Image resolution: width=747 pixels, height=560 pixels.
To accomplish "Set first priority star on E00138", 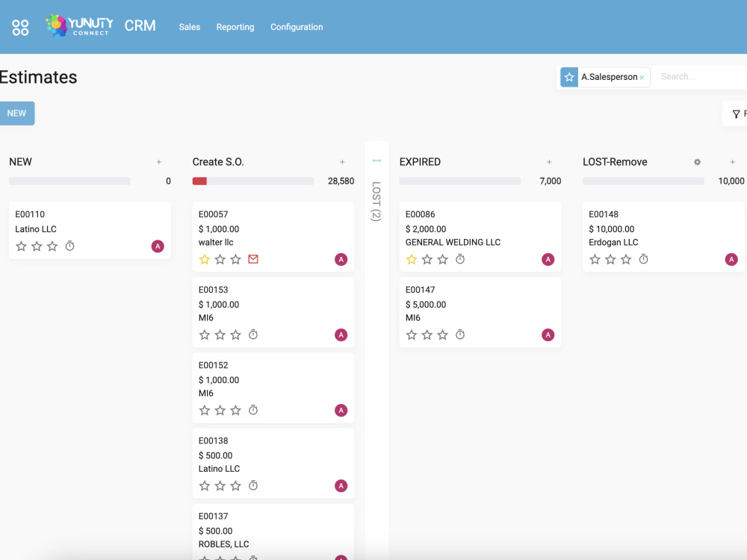I will tap(205, 486).
